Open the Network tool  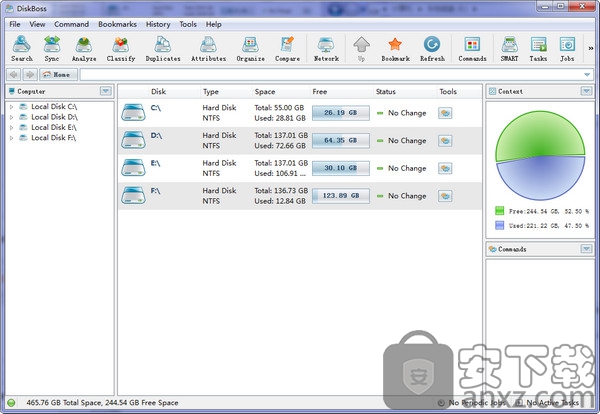pyautogui.click(x=326, y=49)
